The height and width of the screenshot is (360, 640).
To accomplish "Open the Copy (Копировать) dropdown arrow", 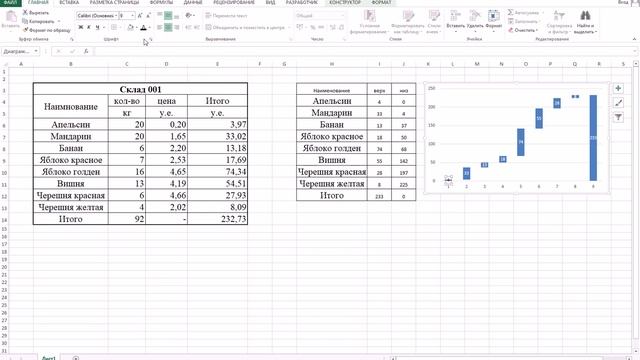I will pyautogui.click(x=59, y=21).
